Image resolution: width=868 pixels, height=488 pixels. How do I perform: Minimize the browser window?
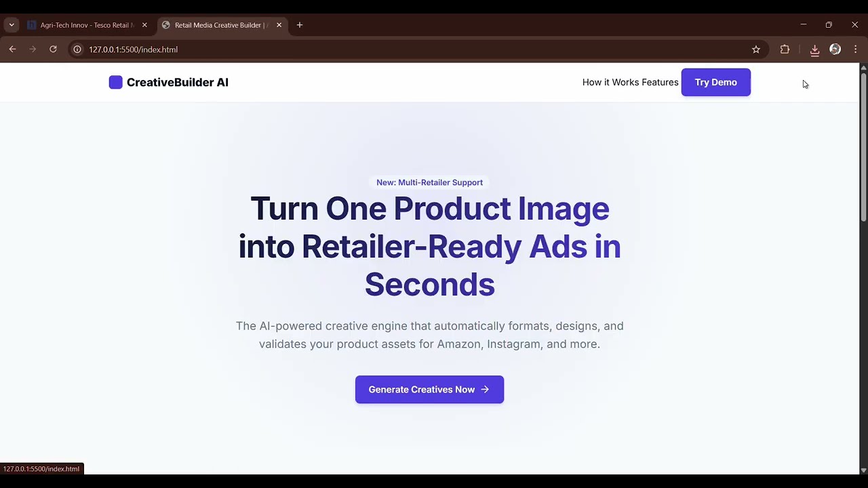pyautogui.click(x=804, y=25)
